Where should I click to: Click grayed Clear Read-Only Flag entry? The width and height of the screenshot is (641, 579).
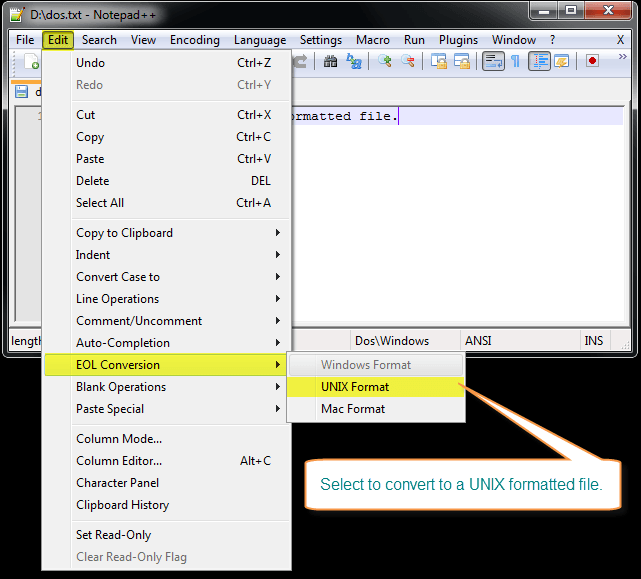tap(168, 557)
